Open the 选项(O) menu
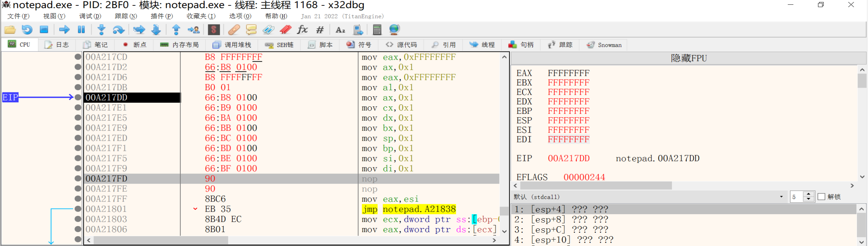The height and width of the screenshot is (246, 868). coord(240,16)
